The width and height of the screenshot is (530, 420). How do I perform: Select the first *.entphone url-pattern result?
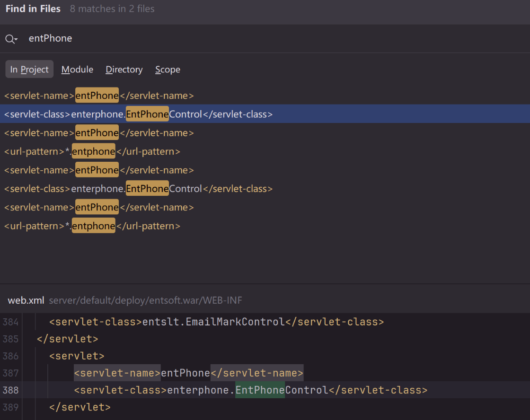point(92,151)
